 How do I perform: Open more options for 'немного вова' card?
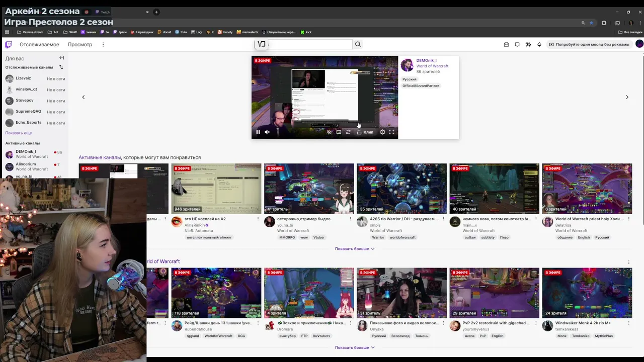coord(536,219)
